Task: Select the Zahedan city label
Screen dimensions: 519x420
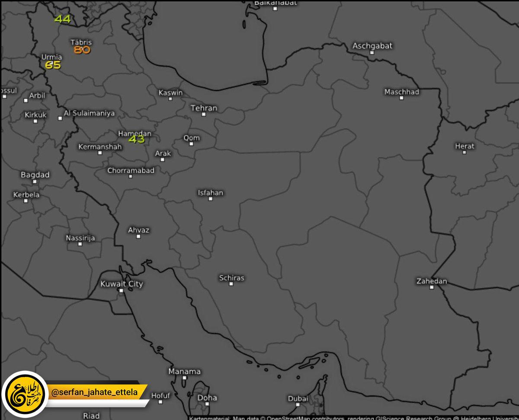Action: coord(432,281)
